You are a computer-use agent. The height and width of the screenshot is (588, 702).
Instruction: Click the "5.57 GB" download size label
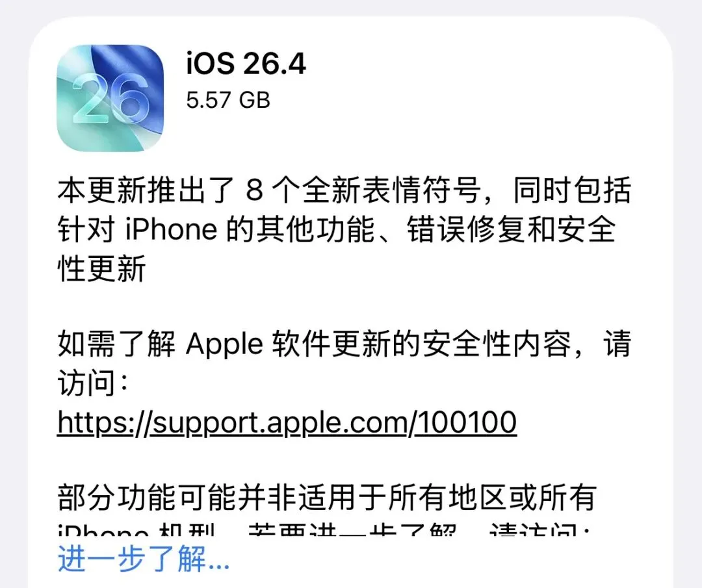coord(228,100)
